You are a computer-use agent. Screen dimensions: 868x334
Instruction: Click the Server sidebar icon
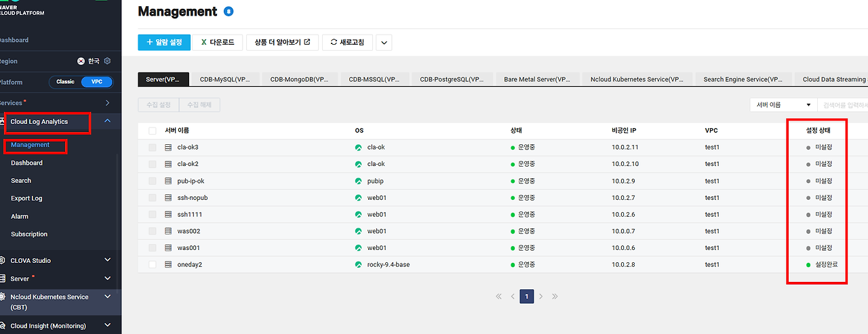click(3, 278)
